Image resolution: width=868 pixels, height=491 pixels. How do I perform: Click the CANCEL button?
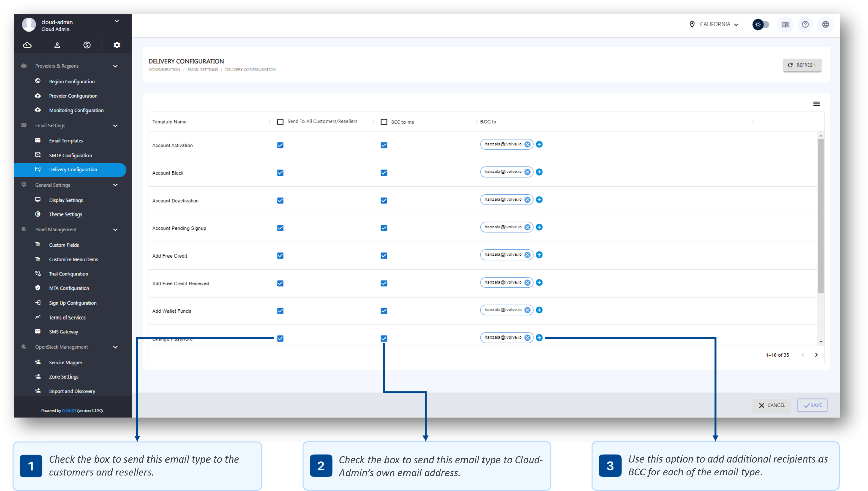coord(772,405)
